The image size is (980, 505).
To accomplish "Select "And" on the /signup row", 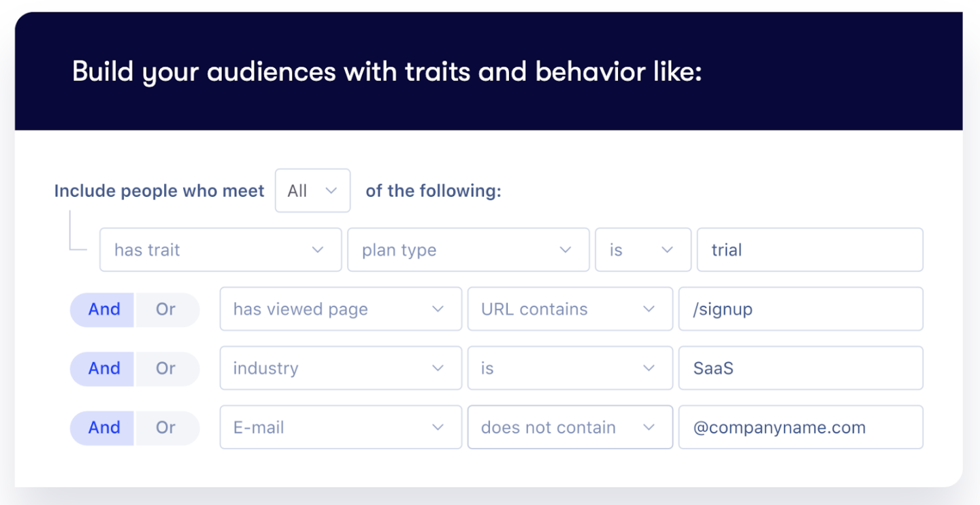I will 103,309.
